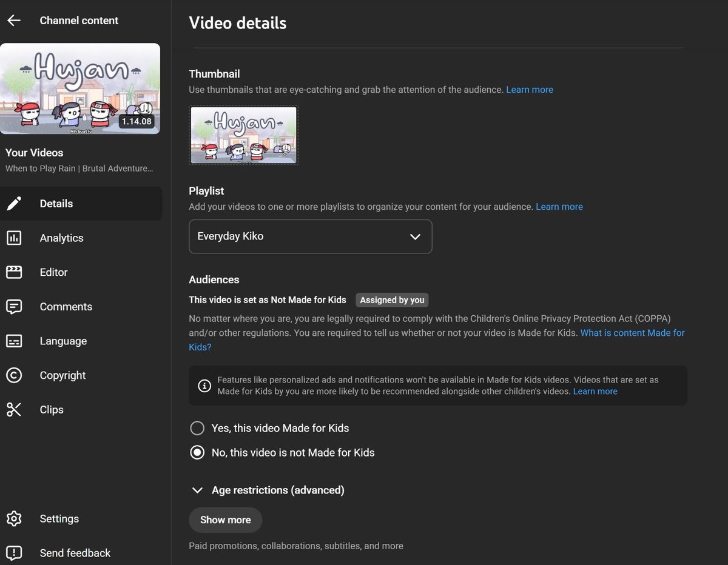Select Yes, this video Made for Kids

(x=197, y=429)
